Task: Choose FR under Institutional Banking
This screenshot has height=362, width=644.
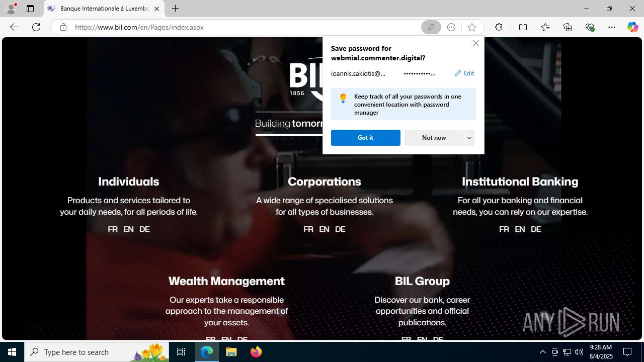Action: click(504, 229)
